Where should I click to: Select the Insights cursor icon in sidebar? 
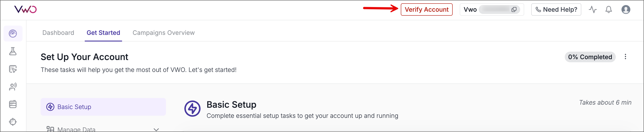(x=13, y=69)
